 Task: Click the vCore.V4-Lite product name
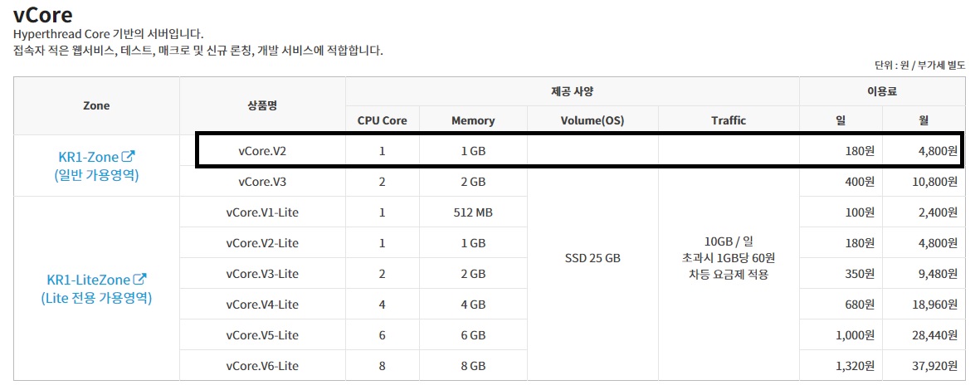[262, 305]
